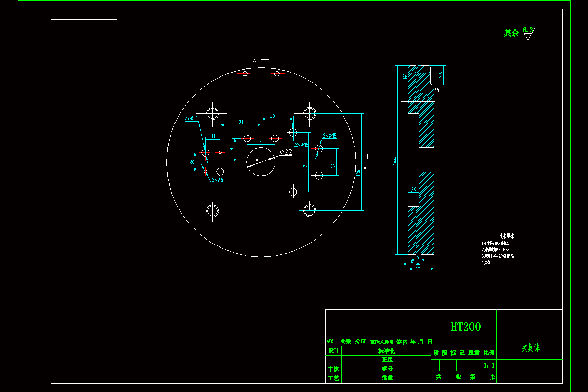Click the 184 vertical dimension
588x392 pixels.
point(359,172)
